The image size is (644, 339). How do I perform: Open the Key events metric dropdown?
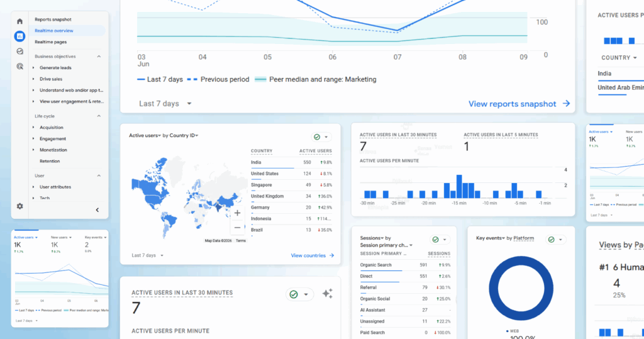coord(491,238)
